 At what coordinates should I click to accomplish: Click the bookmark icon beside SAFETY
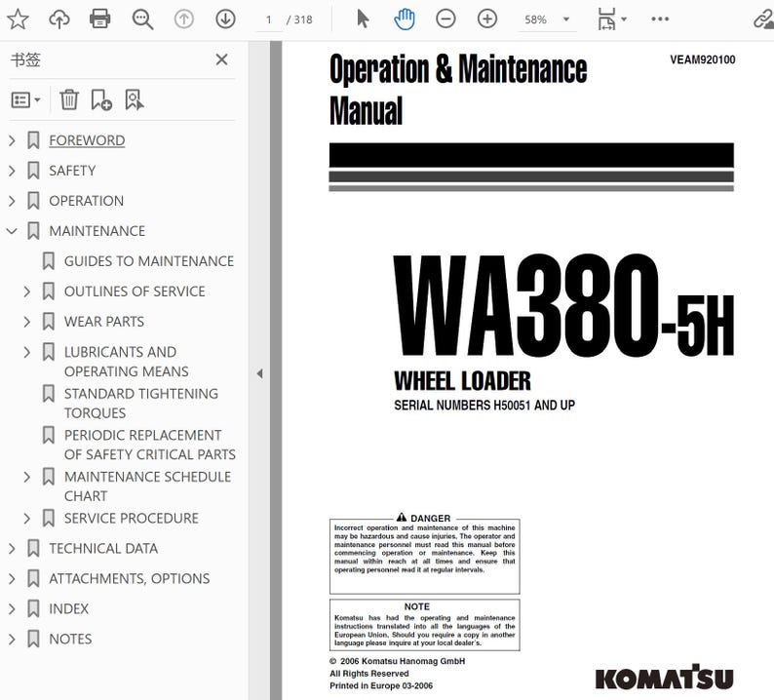[33, 171]
